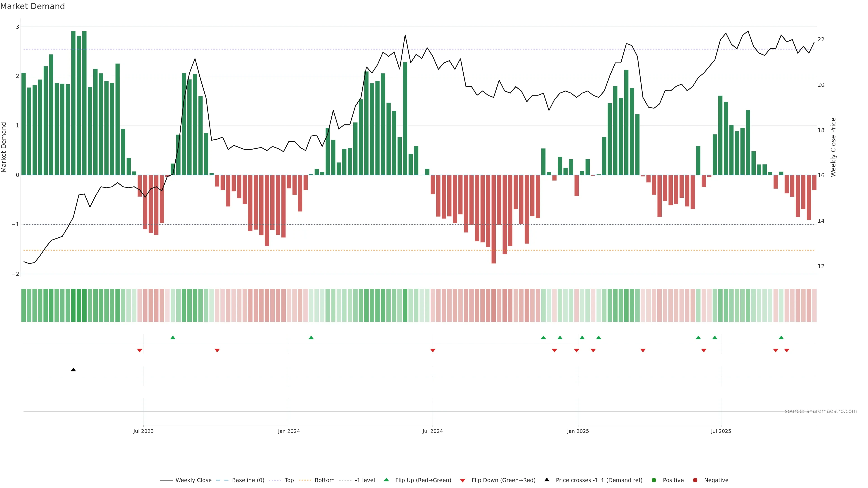Click the Weekly Close Price axis title
868x488 pixels.
833,147
